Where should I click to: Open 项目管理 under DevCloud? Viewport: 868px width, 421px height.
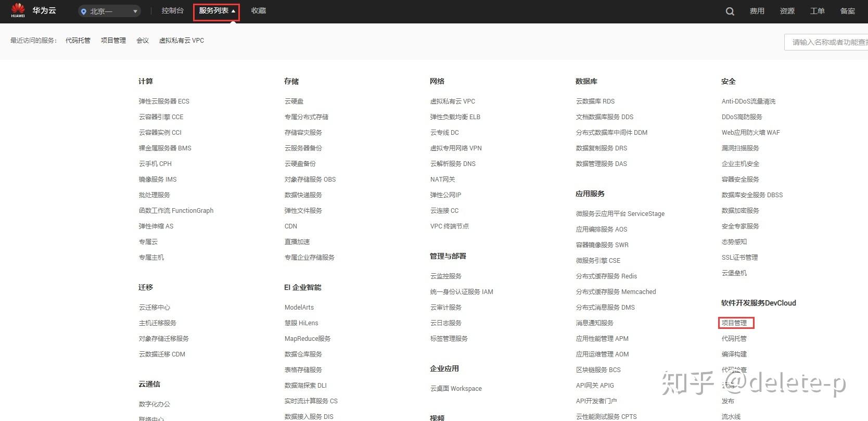[734, 323]
